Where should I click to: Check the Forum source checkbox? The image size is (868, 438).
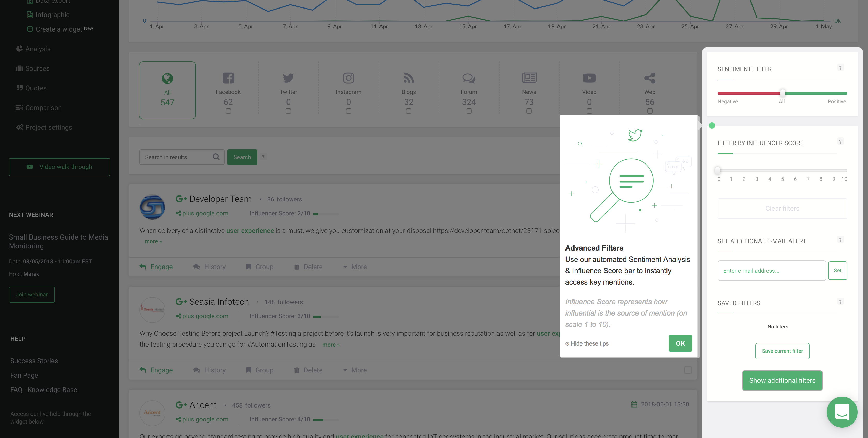[469, 111]
